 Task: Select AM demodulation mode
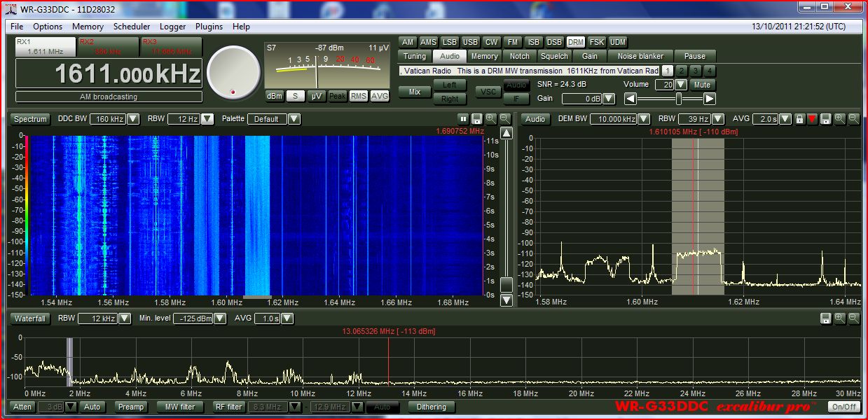click(x=408, y=42)
